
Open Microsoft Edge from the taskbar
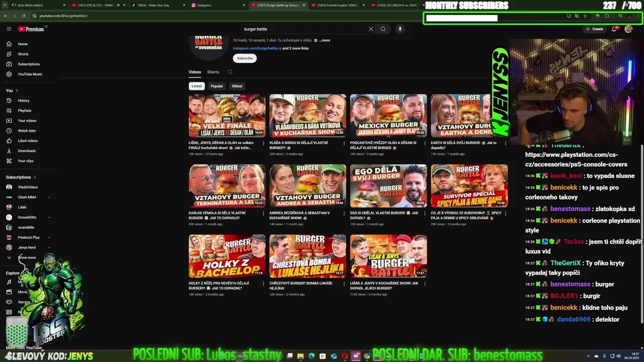(x=311, y=356)
